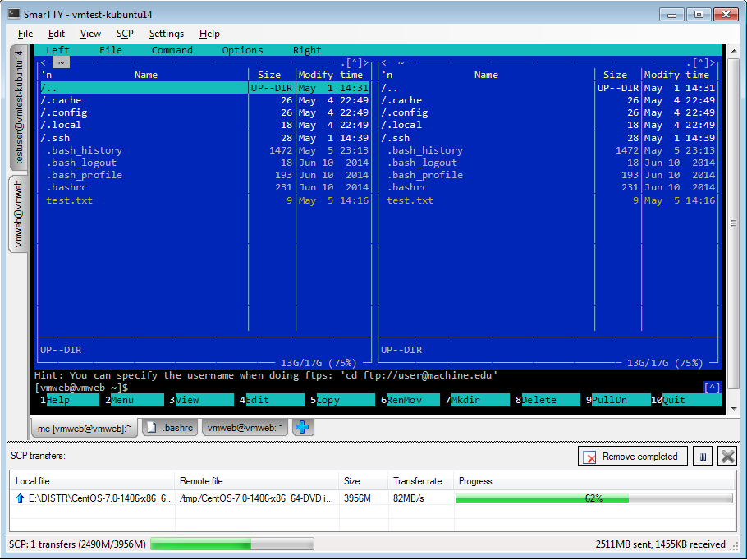Click the document icon on the .bashrc tab
The height and width of the screenshot is (560, 747).
152,428
